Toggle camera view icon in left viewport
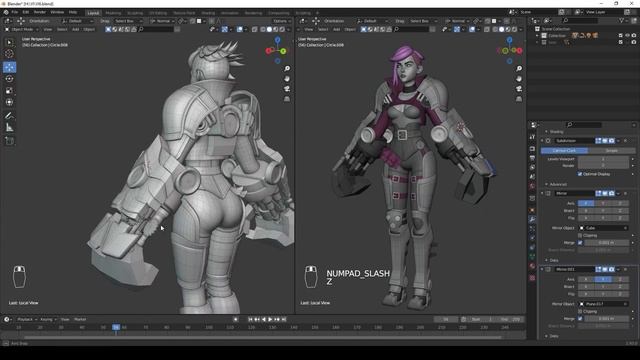Image resolution: width=640 pixels, height=360 pixels. pyautogui.click(x=287, y=89)
